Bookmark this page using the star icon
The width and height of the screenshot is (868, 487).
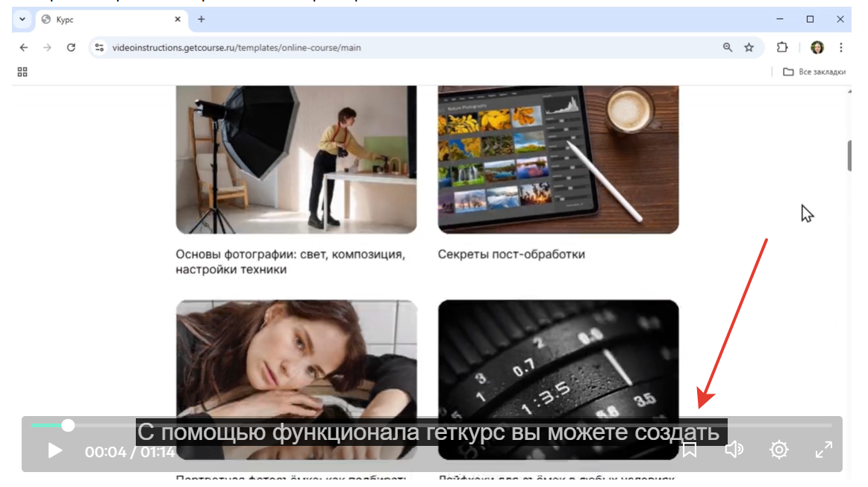click(x=749, y=47)
